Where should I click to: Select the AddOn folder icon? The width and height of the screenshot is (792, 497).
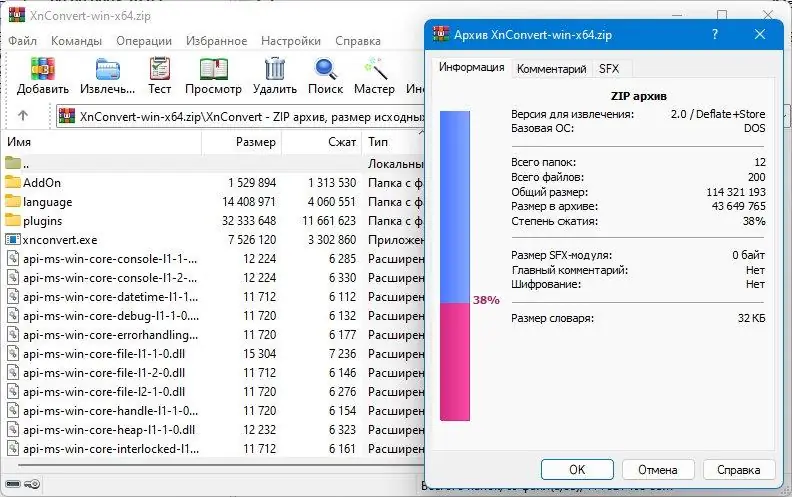click(x=13, y=182)
